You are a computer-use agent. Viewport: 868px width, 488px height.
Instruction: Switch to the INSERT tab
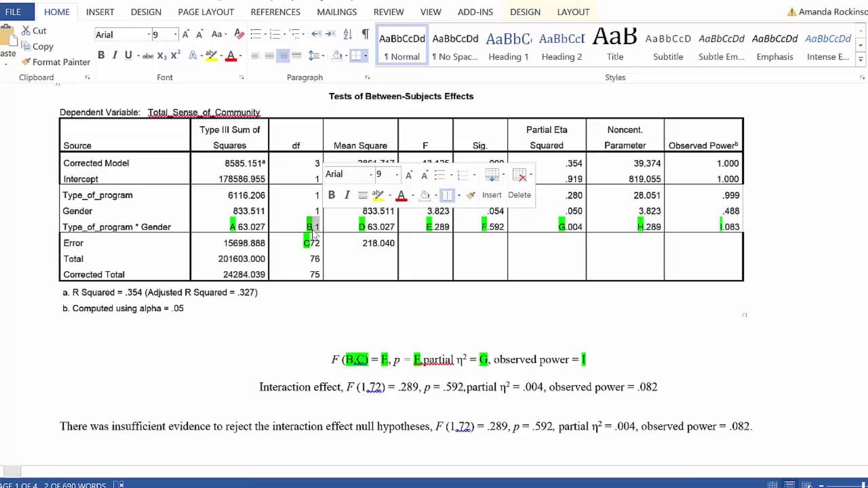click(x=100, y=12)
